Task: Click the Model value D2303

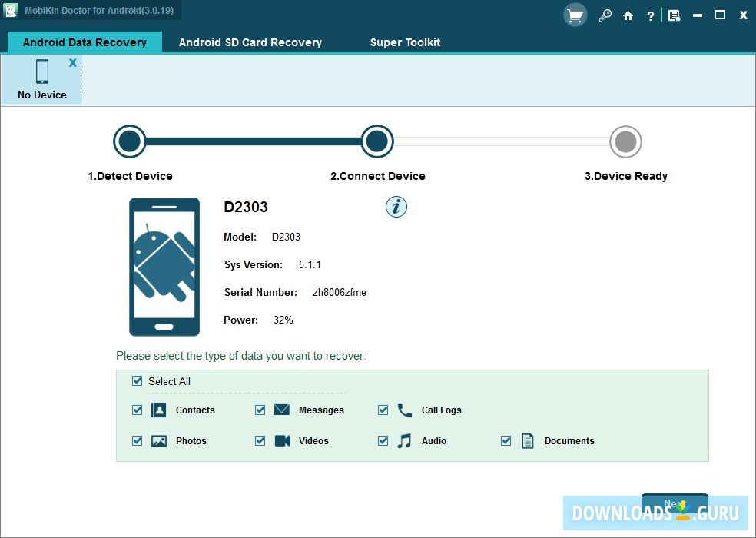Action: (286, 237)
